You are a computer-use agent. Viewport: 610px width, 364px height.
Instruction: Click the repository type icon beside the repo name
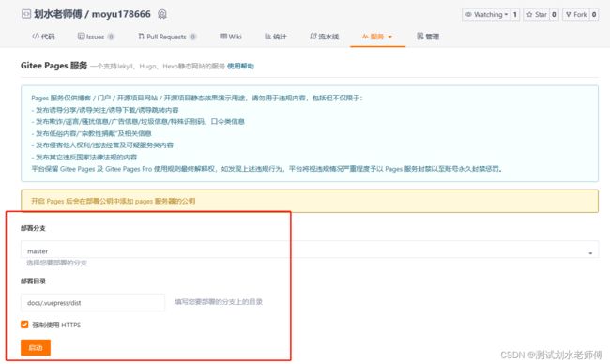[25, 14]
